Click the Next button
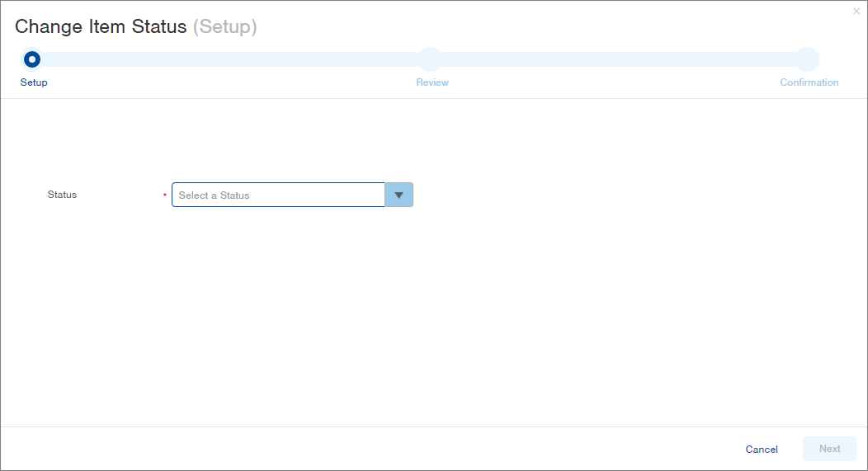This screenshot has width=868, height=471. point(829,449)
